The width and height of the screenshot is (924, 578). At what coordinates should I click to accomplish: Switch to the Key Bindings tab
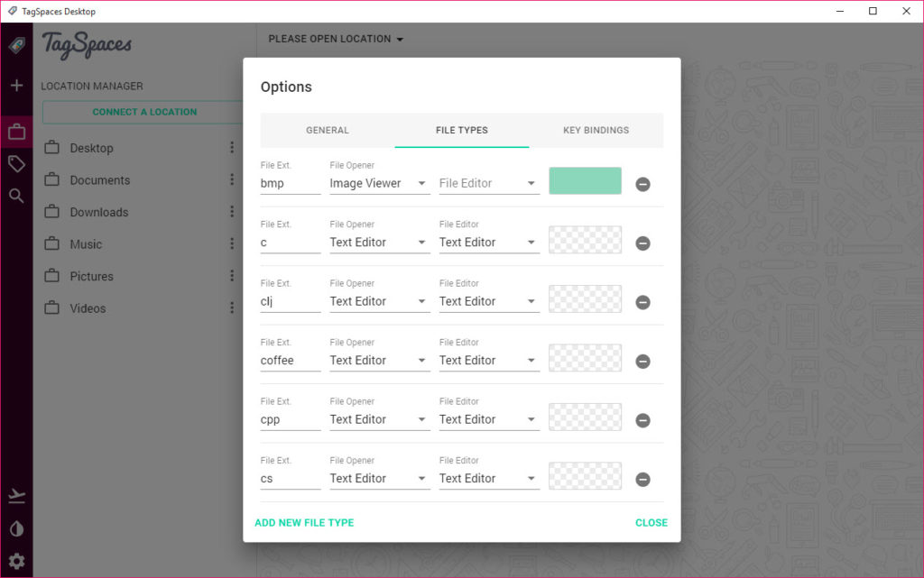pos(596,130)
